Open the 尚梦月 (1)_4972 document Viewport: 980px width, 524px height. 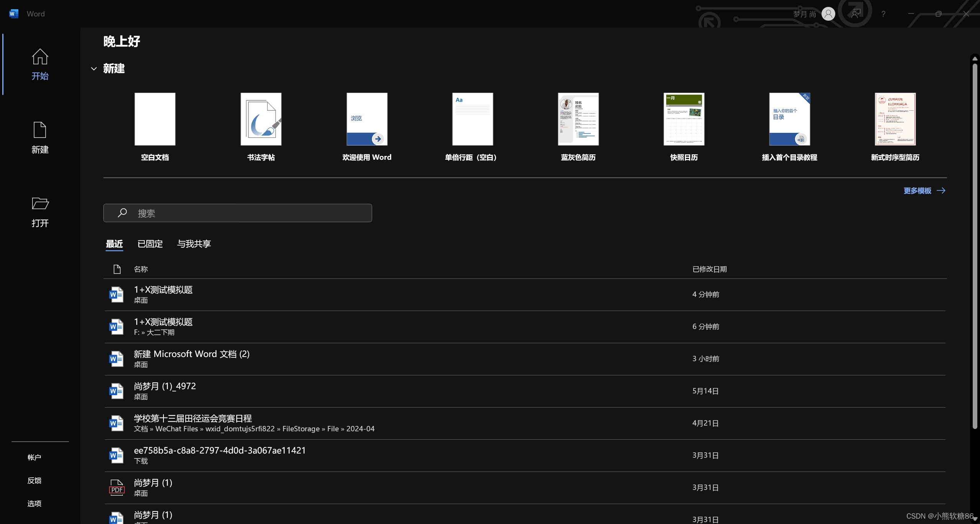[525, 391]
